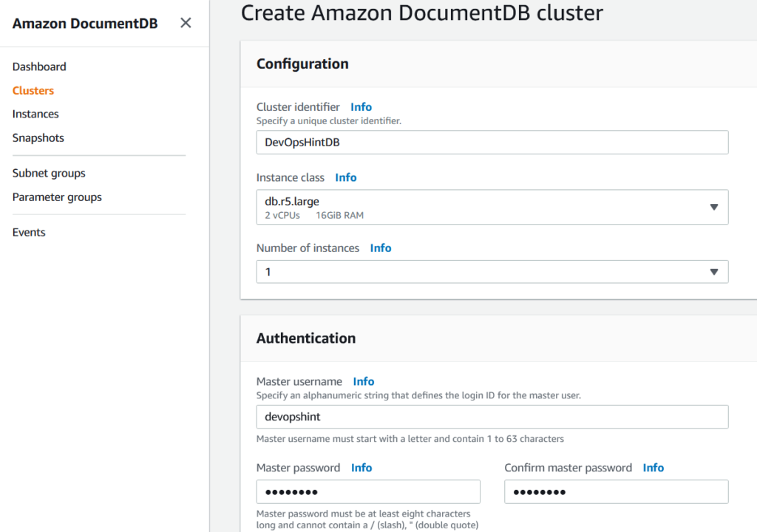Screen dimensions: 757x532
Task: Click the master password requirement hint
Action: pyautogui.click(x=367, y=519)
